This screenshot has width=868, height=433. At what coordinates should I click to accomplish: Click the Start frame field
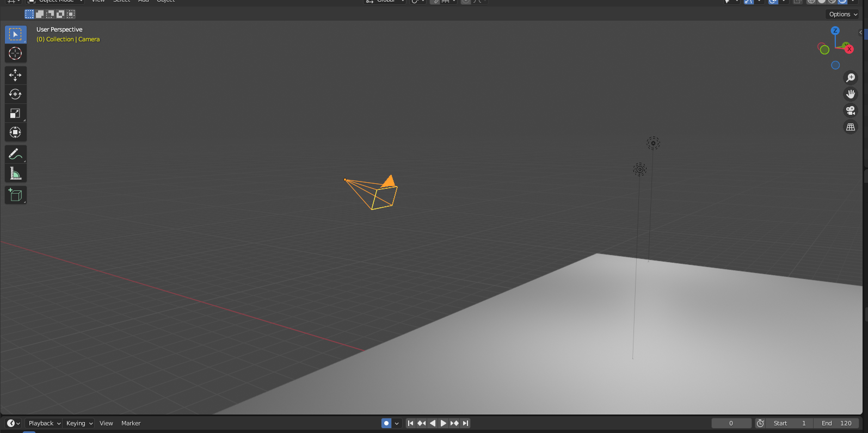pyautogui.click(x=790, y=423)
